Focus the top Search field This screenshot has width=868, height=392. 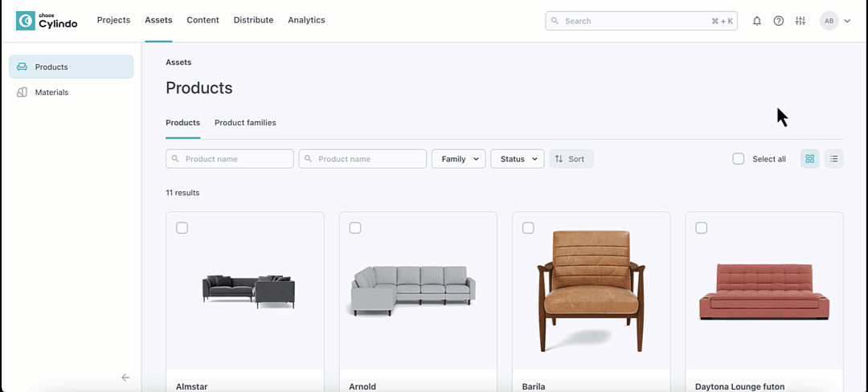point(635,21)
